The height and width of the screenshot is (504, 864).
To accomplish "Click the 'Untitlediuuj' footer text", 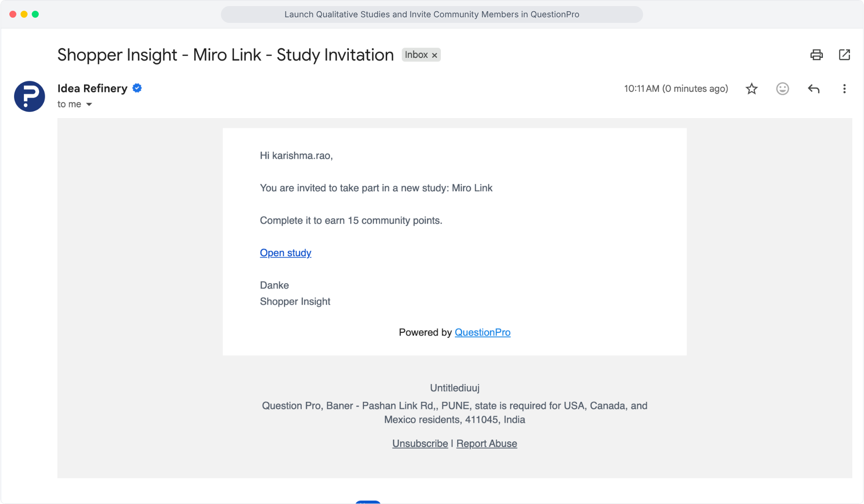I will coord(454,388).
